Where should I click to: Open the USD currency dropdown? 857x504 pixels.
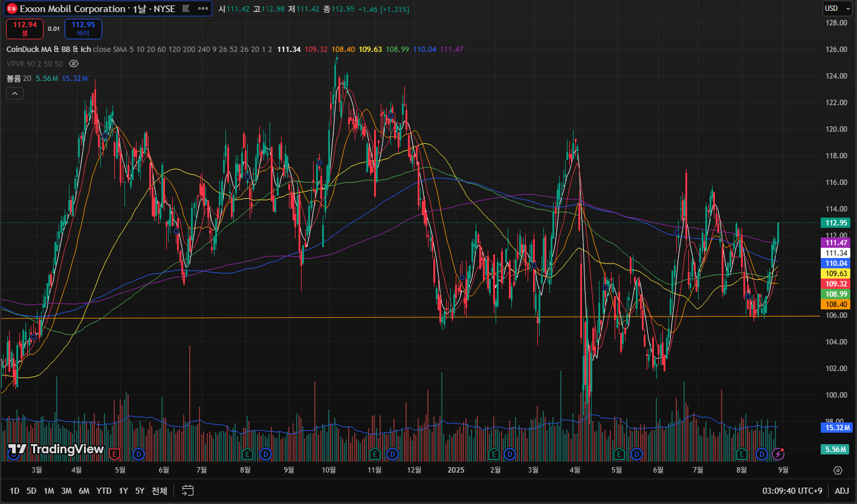834,8
